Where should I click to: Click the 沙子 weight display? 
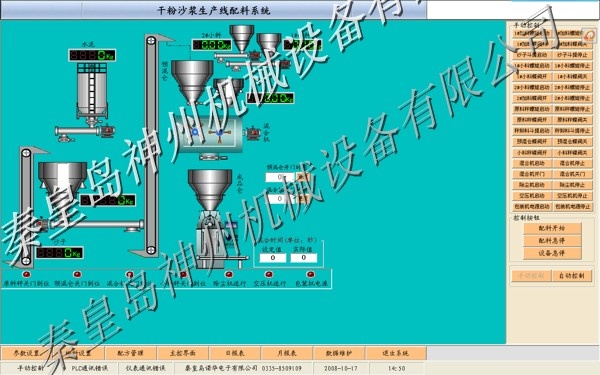tap(59, 253)
